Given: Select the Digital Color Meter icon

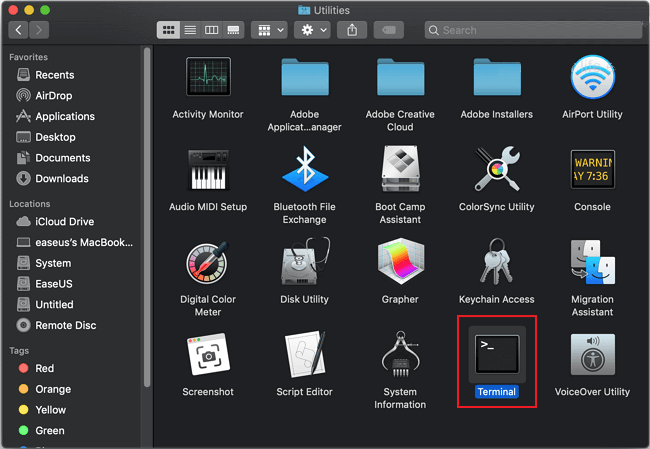Looking at the screenshot, I should (x=208, y=262).
